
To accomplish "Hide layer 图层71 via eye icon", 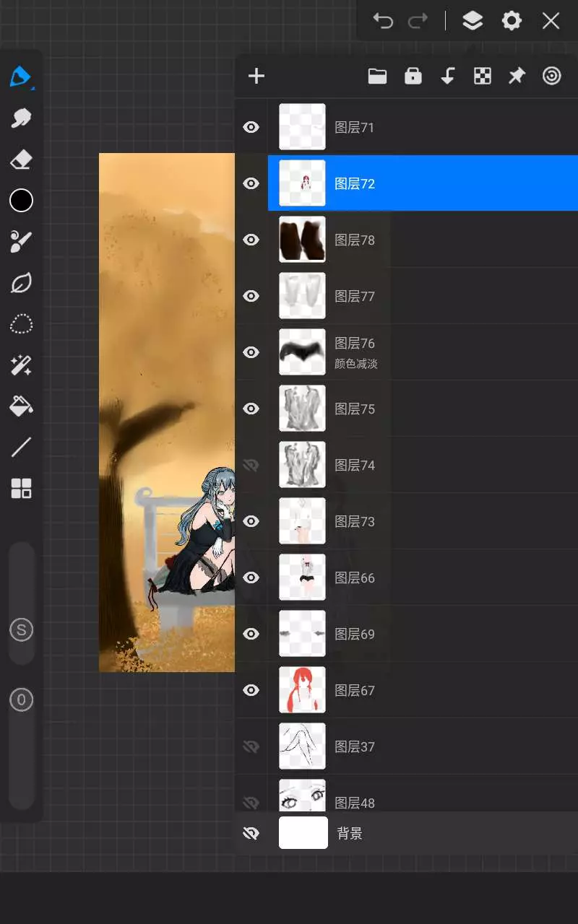I will tap(251, 128).
